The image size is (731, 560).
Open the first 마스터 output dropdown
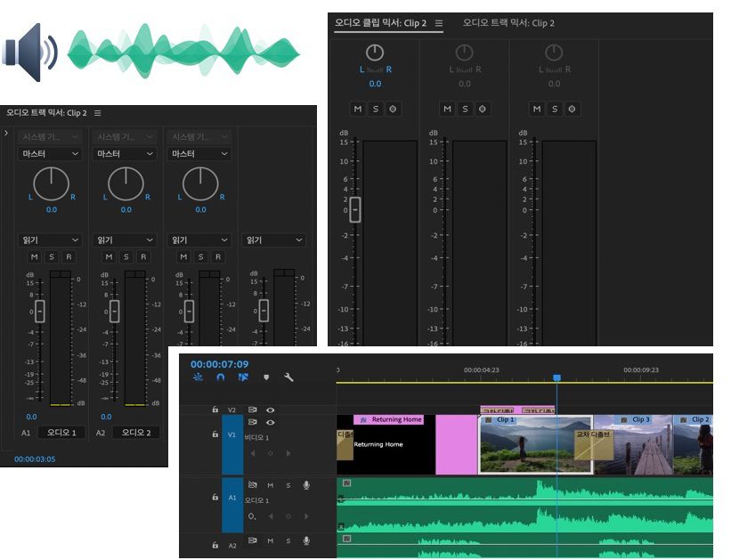point(50,154)
